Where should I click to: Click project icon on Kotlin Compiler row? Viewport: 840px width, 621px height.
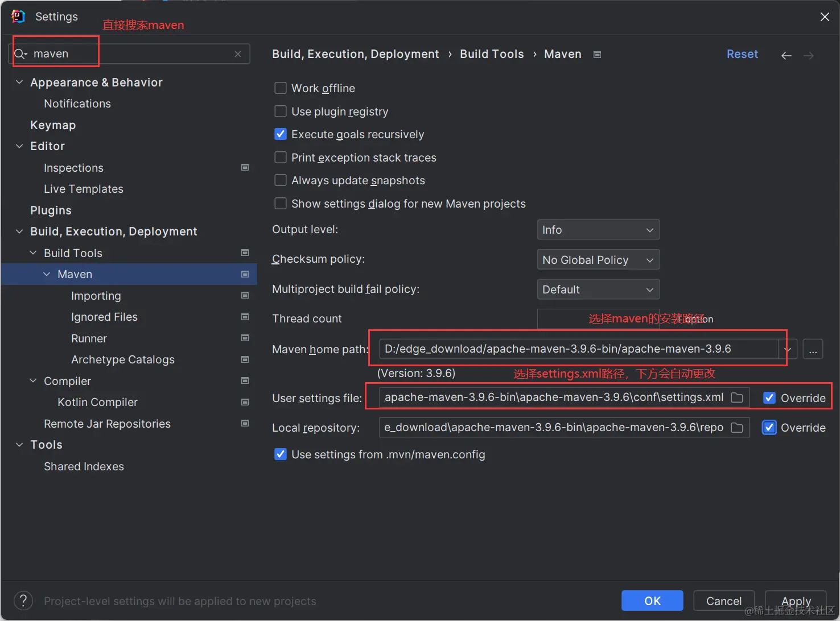point(245,402)
